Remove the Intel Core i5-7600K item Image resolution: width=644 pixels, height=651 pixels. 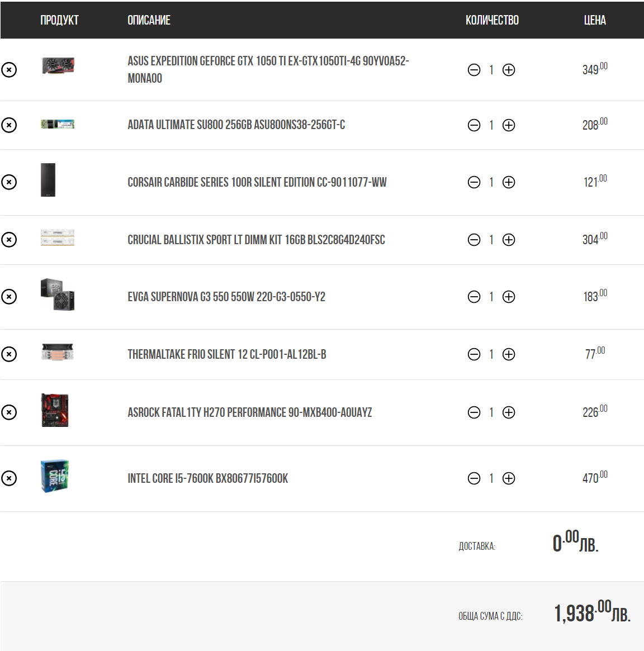point(9,478)
